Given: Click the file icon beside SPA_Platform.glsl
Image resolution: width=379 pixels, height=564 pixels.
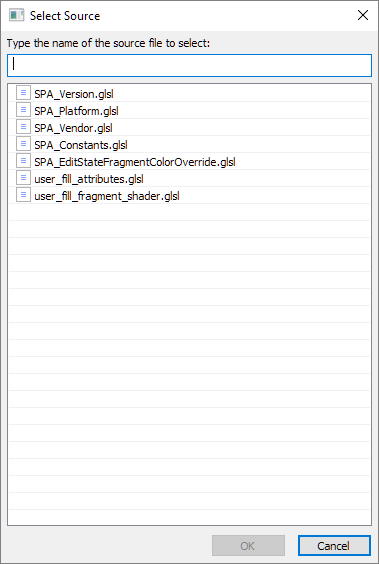Looking at the screenshot, I should point(23,110).
